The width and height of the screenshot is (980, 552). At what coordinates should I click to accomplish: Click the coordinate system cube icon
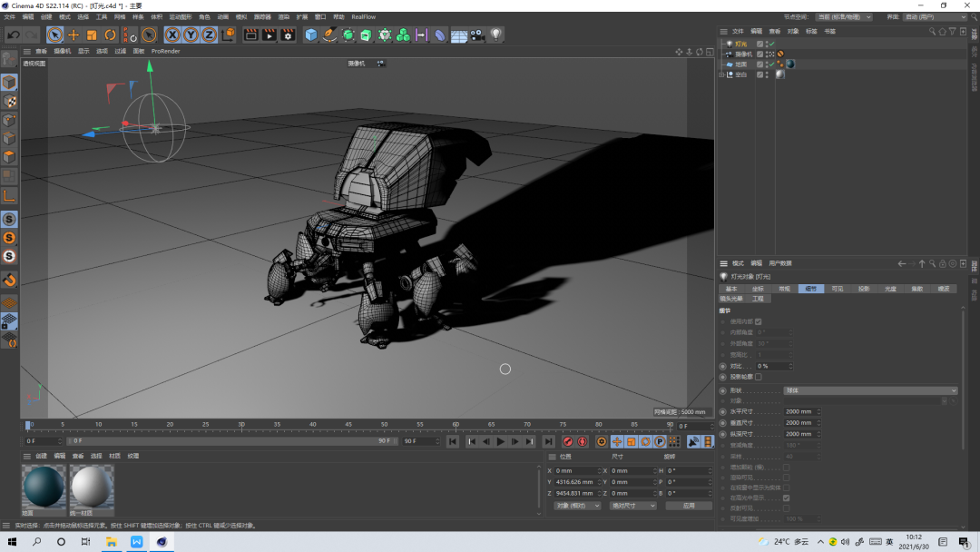tap(228, 34)
